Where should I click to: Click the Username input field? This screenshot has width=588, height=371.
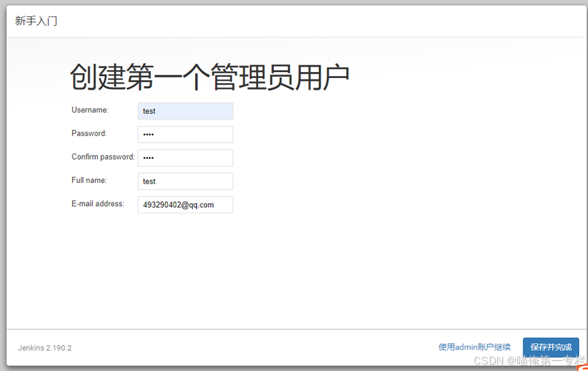(186, 111)
